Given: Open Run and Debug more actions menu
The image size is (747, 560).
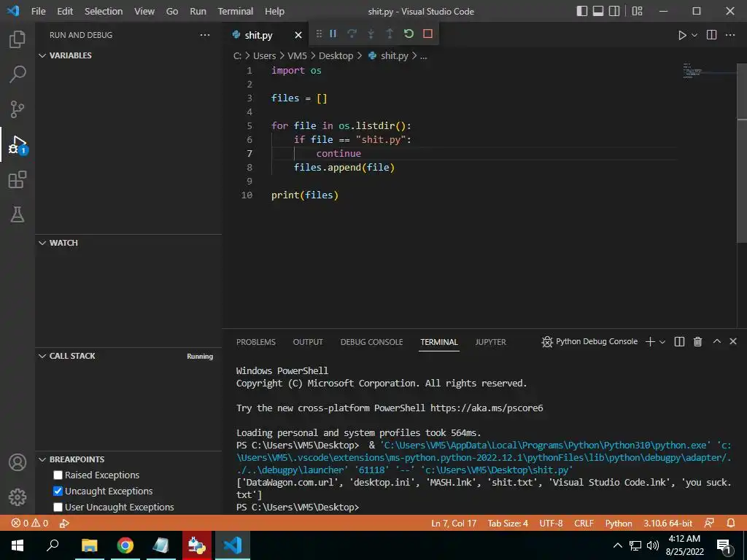Looking at the screenshot, I should pos(205,35).
